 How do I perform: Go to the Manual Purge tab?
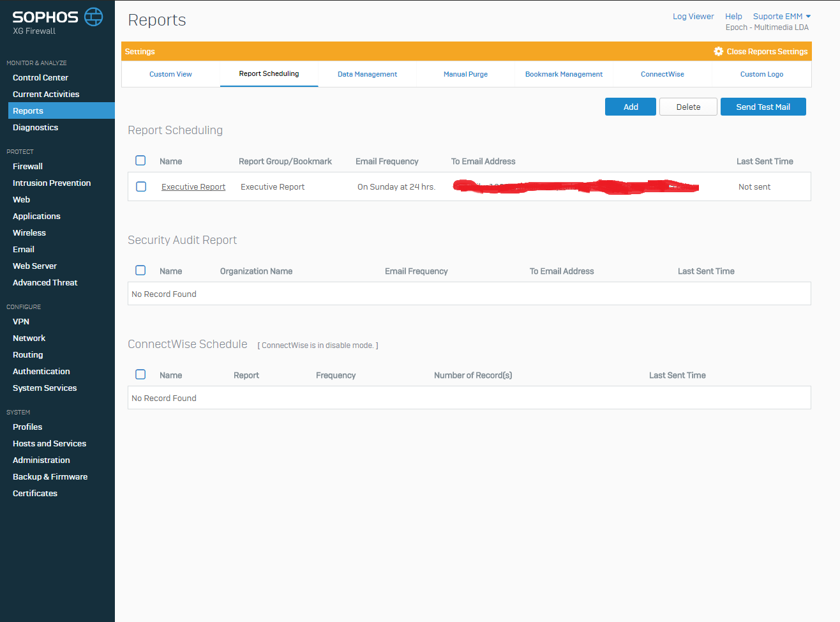click(465, 74)
